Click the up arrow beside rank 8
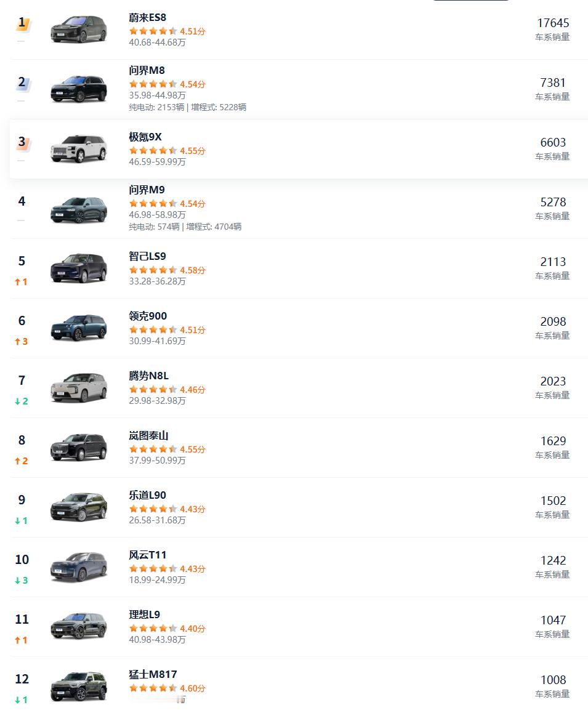The width and height of the screenshot is (588, 713). click(18, 461)
